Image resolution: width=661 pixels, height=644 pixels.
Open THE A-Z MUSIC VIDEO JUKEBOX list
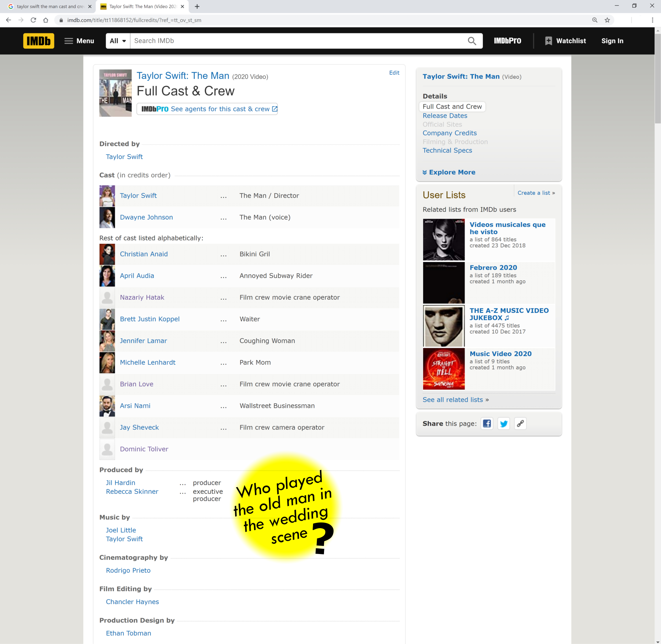tap(509, 314)
